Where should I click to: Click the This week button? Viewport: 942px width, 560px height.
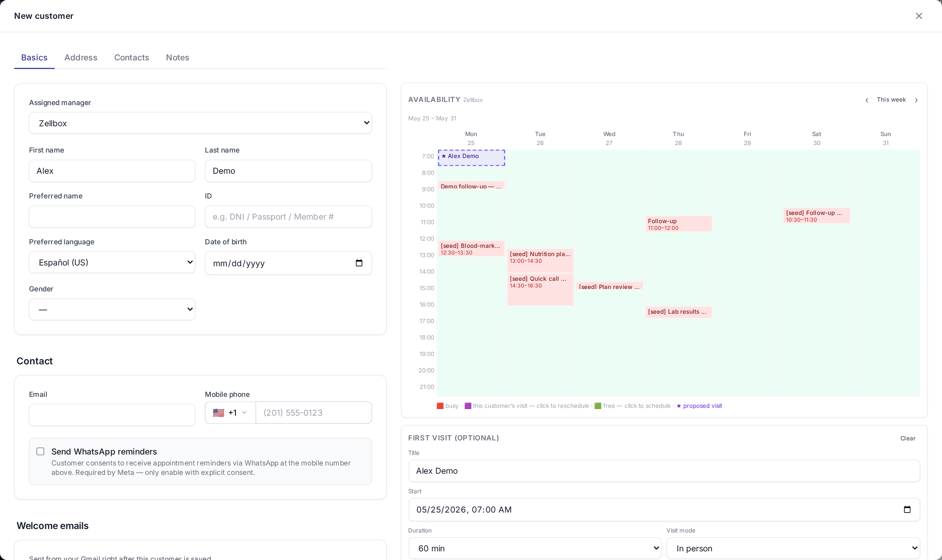pyautogui.click(x=891, y=100)
